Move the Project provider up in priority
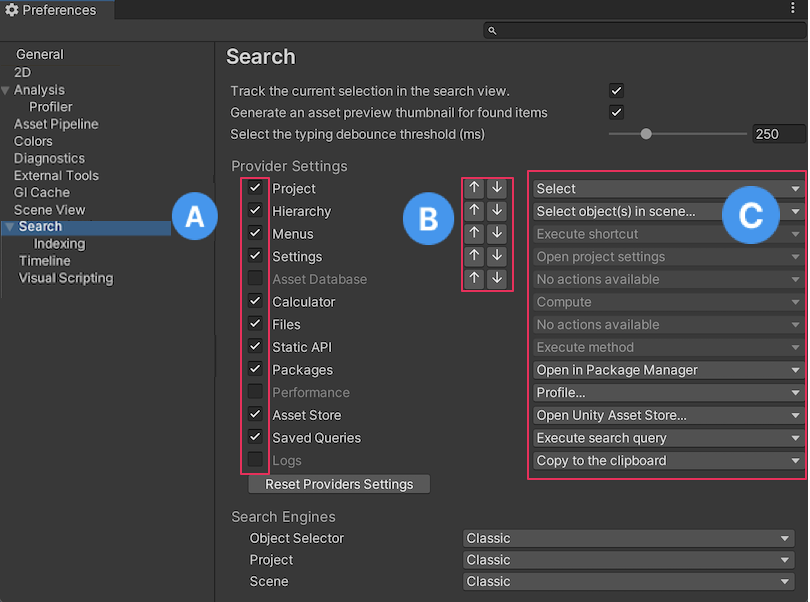Viewport: 810px width, 602px height. tap(474, 187)
